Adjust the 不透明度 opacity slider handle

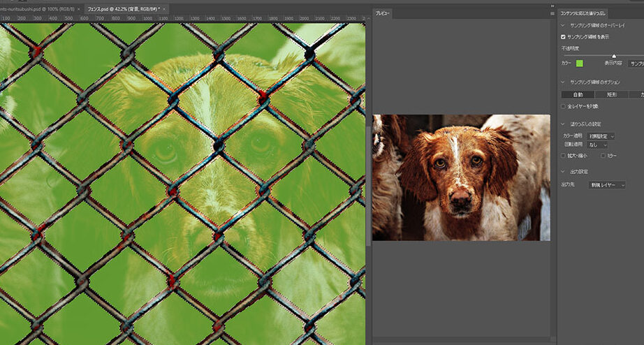coord(614,56)
